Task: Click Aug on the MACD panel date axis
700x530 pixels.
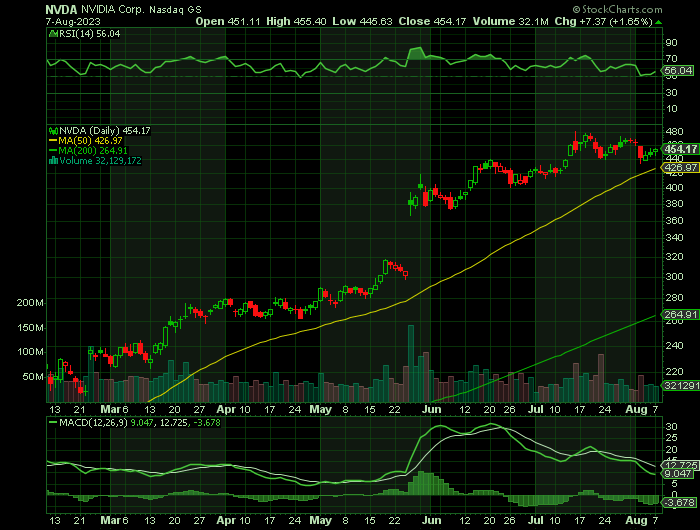Action: 636,521
